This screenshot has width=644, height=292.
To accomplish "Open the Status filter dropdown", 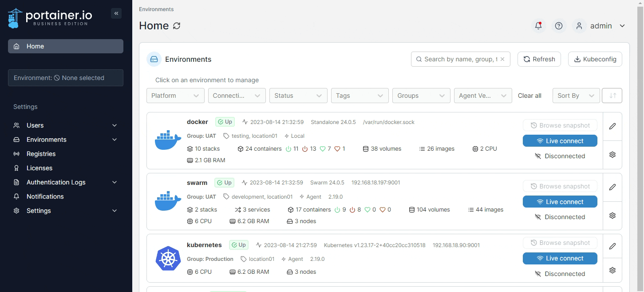I will pos(298,96).
